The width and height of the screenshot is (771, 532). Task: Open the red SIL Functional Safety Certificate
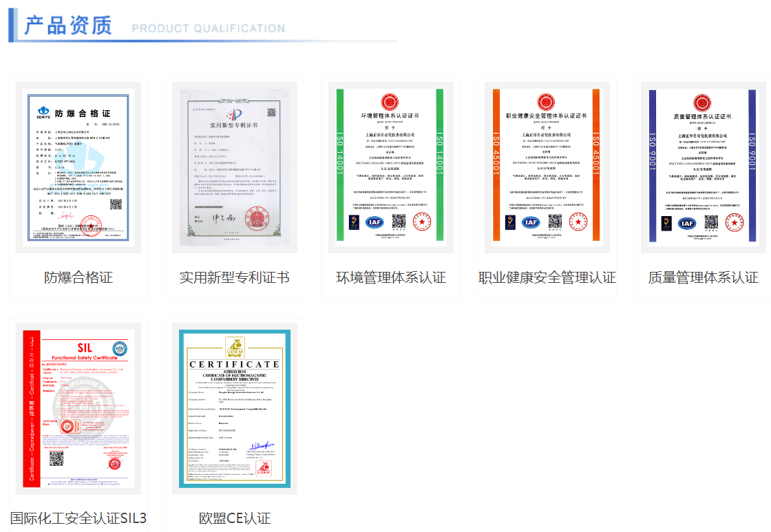coord(78,408)
